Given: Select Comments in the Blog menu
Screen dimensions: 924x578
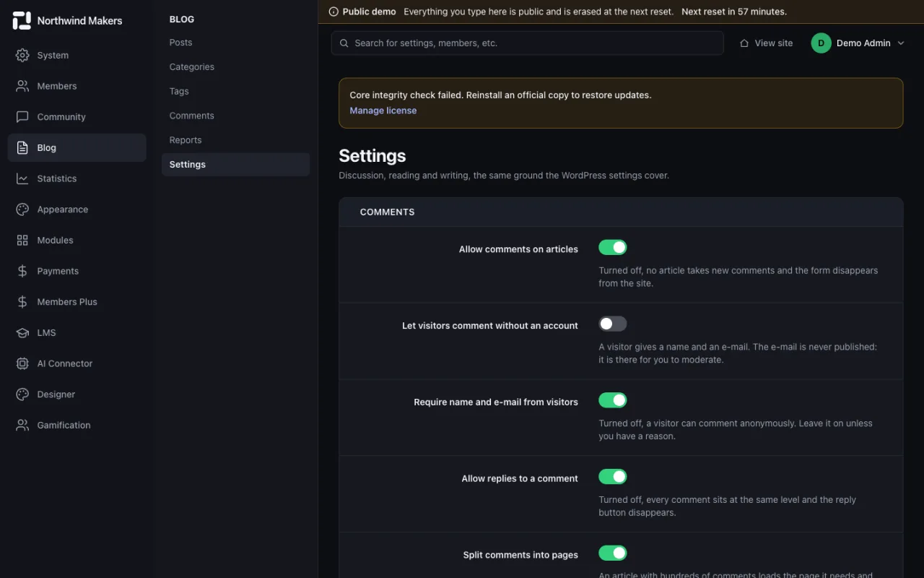Looking at the screenshot, I should [x=235, y=116].
